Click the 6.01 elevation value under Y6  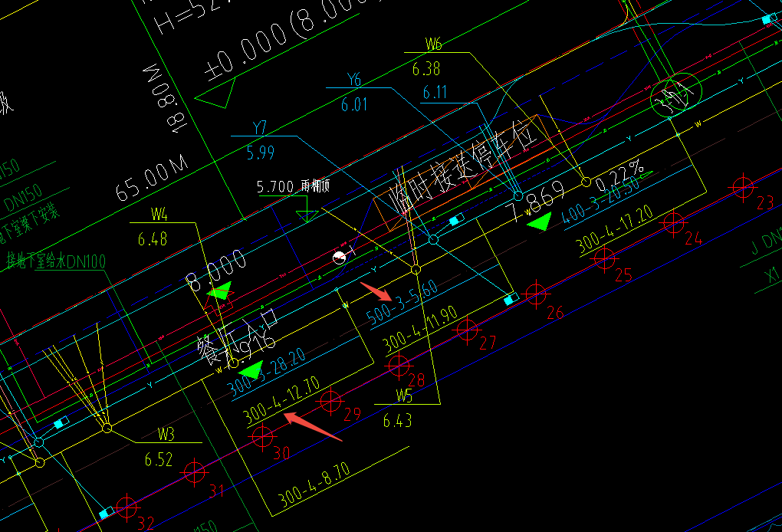[354, 105]
